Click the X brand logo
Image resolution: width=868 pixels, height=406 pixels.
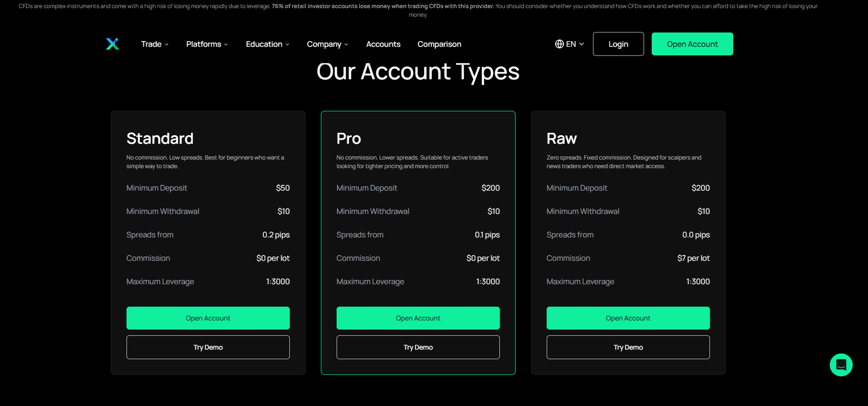tap(113, 43)
